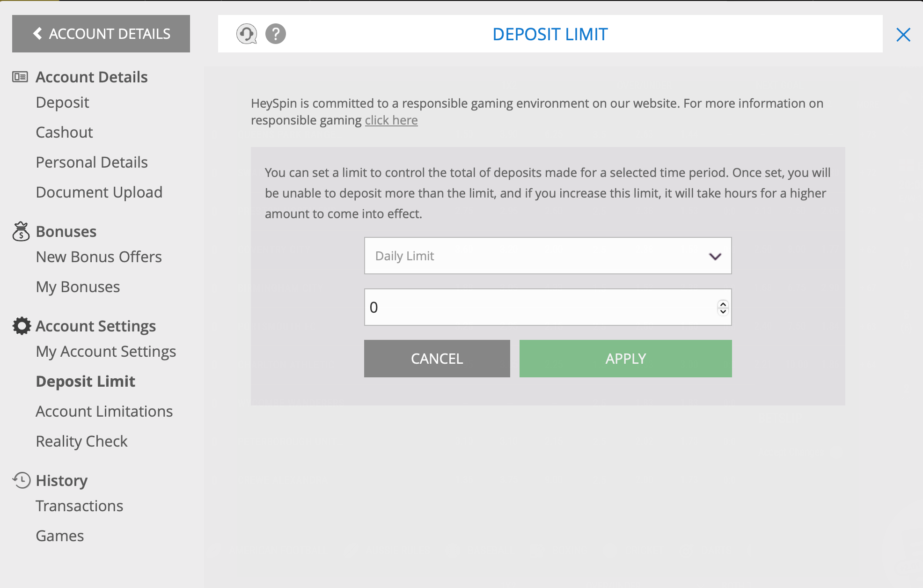
Task: Open responsible gaming information link
Action: (392, 120)
